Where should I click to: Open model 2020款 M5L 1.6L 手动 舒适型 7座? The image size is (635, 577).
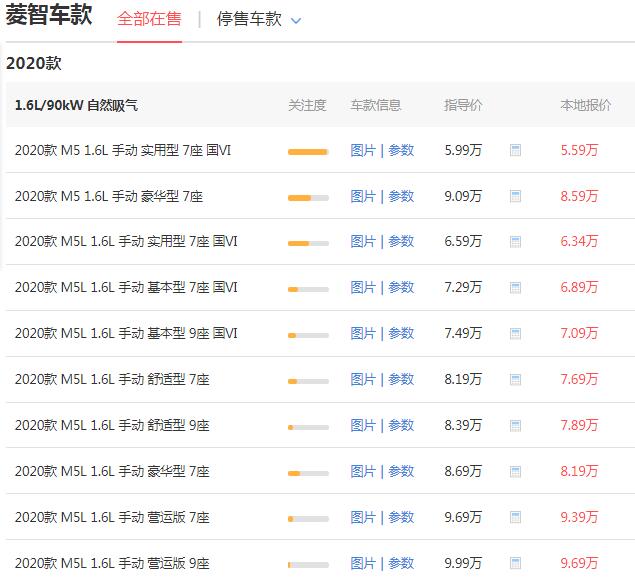112,379
